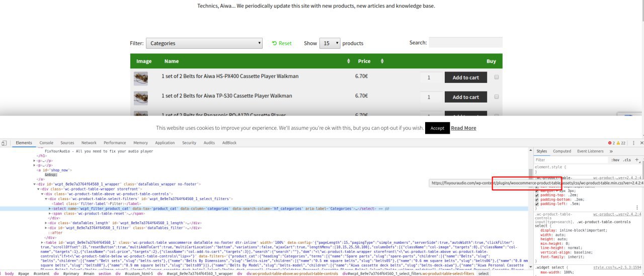
Task: Click the new style rule plus icon
Action: click(637, 160)
